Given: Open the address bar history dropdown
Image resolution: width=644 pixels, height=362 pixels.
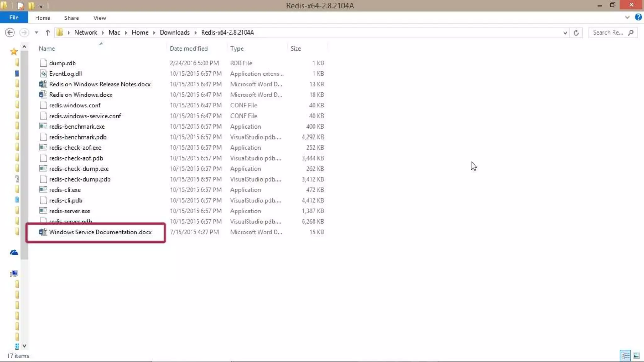Looking at the screenshot, I should pos(565,32).
